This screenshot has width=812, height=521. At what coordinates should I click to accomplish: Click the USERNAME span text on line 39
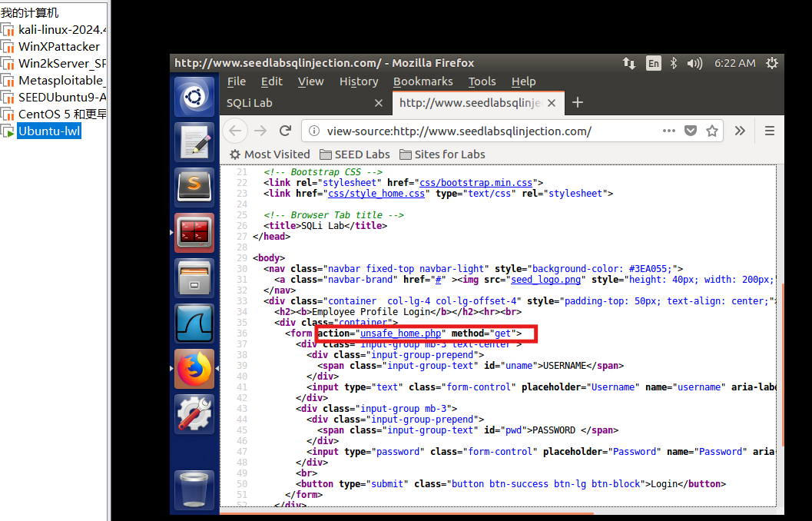point(565,365)
